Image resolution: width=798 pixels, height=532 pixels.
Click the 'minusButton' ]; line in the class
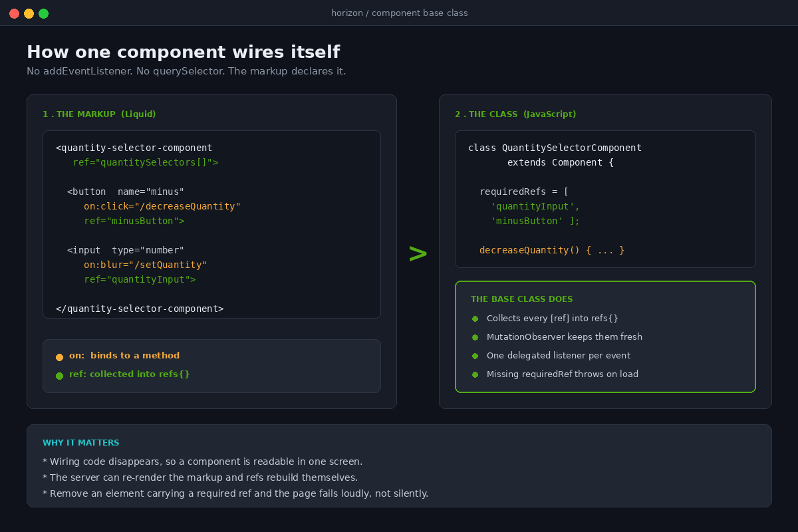tap(535, 221)
